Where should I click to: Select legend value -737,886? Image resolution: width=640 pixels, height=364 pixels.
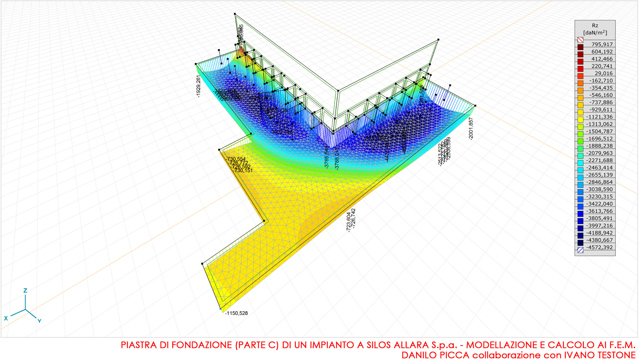[x=601, y=102]
